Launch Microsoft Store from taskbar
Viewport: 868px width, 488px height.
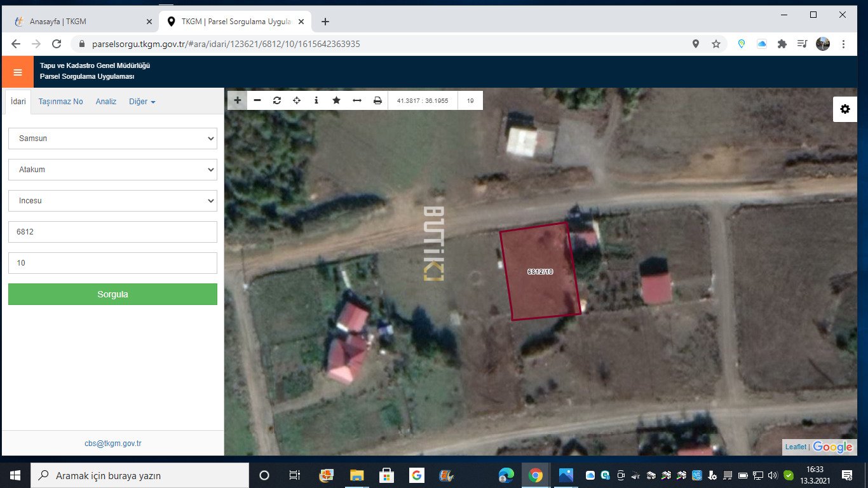coord(386,475)
